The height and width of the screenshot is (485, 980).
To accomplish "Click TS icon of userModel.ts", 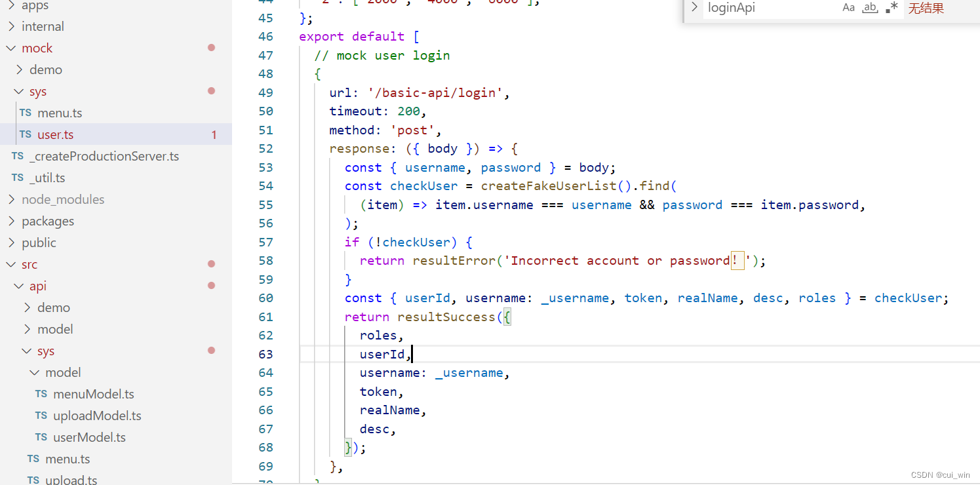I will [x=41, y=437].
